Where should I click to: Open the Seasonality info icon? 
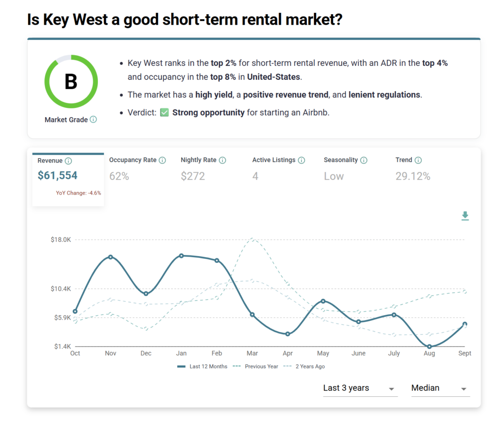coord(364,160)
